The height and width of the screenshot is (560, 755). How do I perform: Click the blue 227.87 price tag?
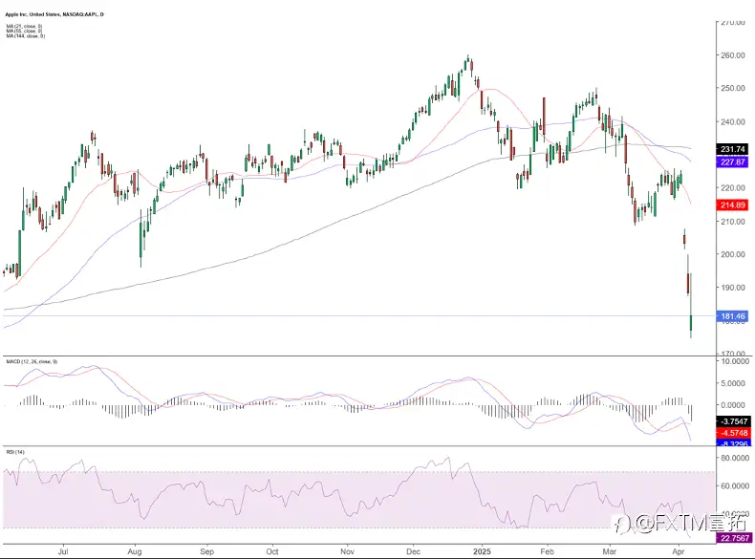[732, 162]
